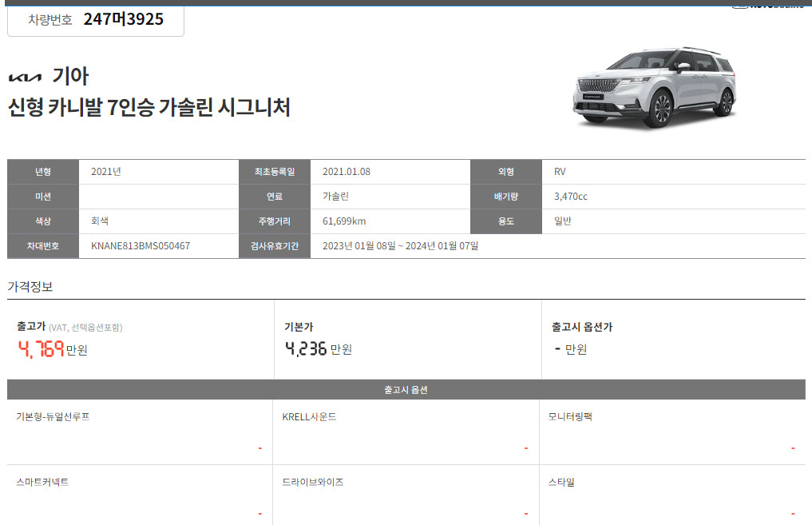Click the 배기량 header cell
The width and height of the screenshot is (812, 525).
coord(506,197)
